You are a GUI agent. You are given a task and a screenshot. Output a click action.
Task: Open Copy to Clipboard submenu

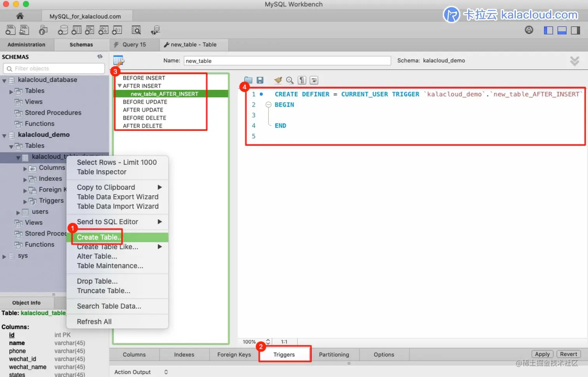coord(117,187)
